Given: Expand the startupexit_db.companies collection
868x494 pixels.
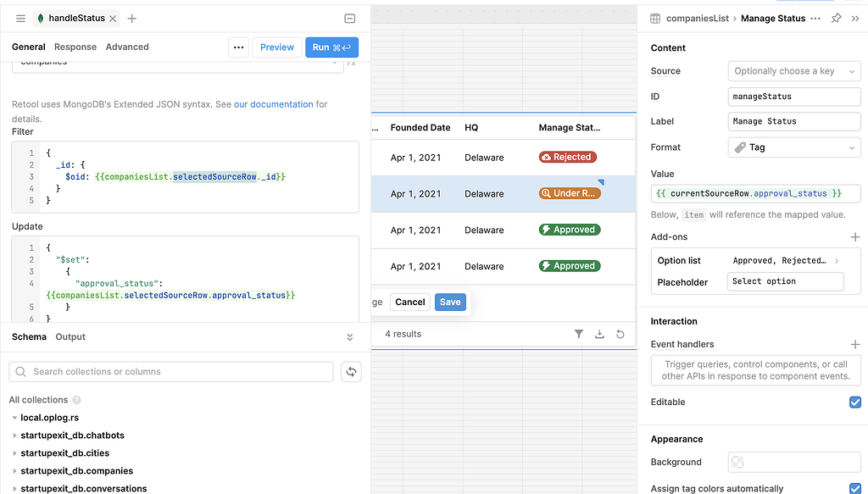Looking at the screenshot, I should coord(14,470).
